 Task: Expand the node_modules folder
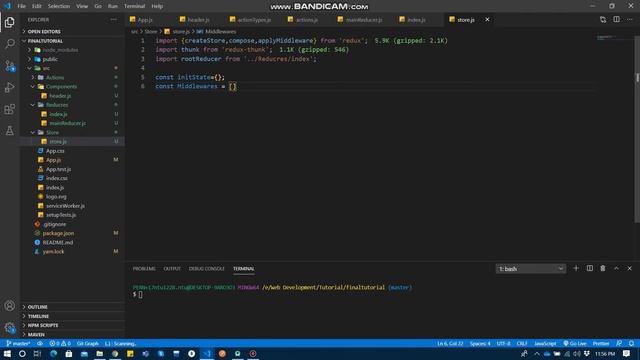click(x=73, y=50)
